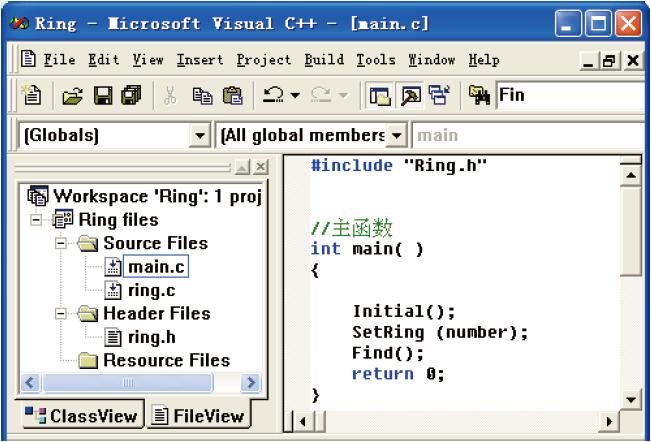
Task: Click the editor vertical scroll down arrow
Action: (x=631, y=400)
